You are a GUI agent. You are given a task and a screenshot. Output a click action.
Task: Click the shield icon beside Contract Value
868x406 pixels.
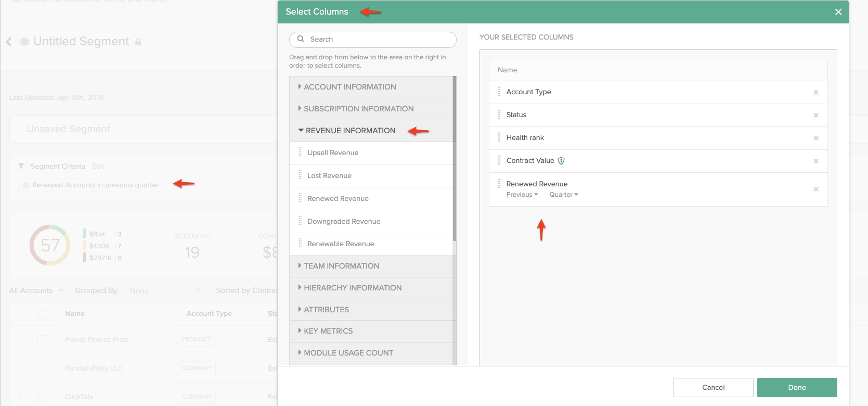[561, 161]
